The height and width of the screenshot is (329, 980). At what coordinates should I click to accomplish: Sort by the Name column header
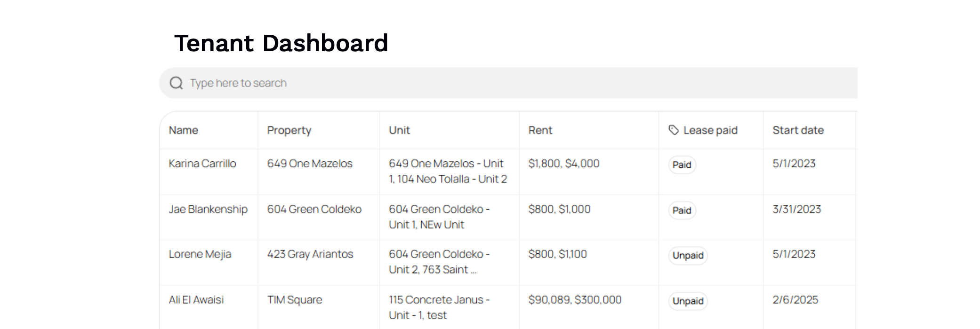(x=184, y=130)
